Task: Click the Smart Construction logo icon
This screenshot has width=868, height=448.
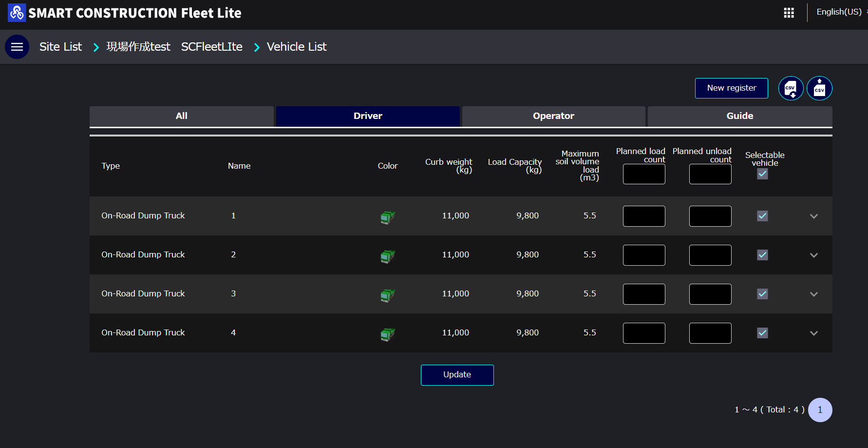Action: pyautogui.click(x=17, y=13)
